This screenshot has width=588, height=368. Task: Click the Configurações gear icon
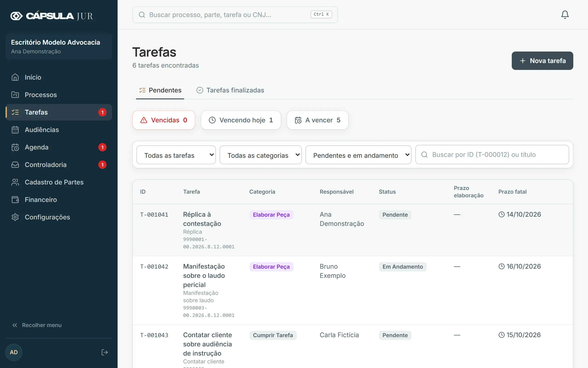tap(15, 217)
